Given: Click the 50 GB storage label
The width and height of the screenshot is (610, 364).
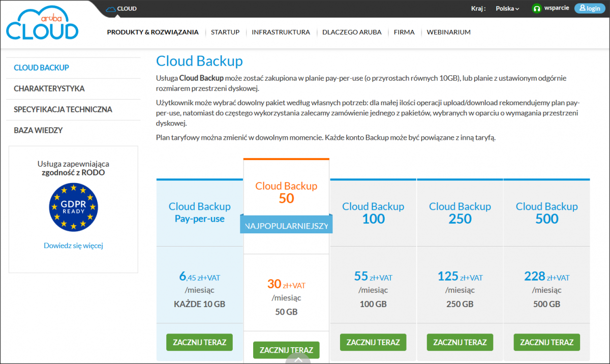Looking at the screenshot, I should [x=286, y=312].
